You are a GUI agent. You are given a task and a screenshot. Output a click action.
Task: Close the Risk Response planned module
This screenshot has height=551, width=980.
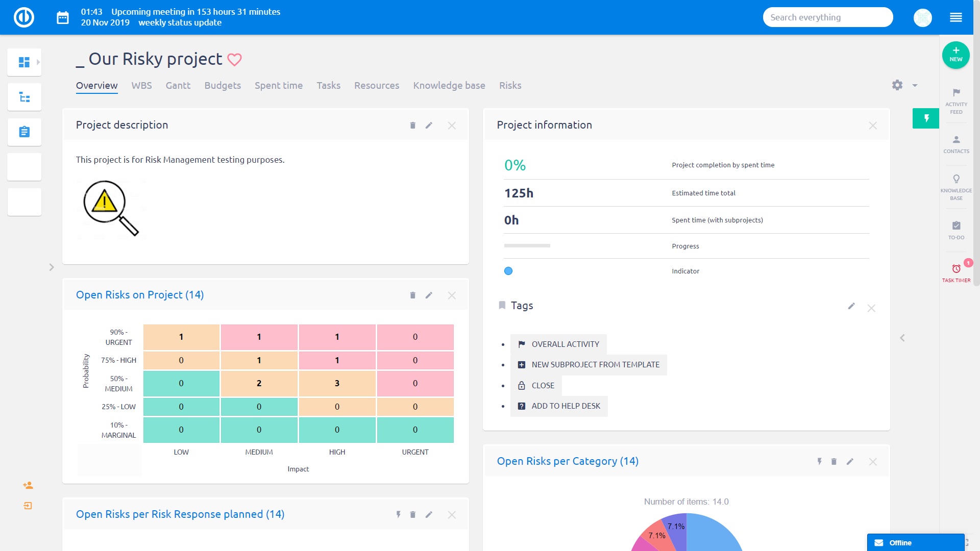(452, 515)
